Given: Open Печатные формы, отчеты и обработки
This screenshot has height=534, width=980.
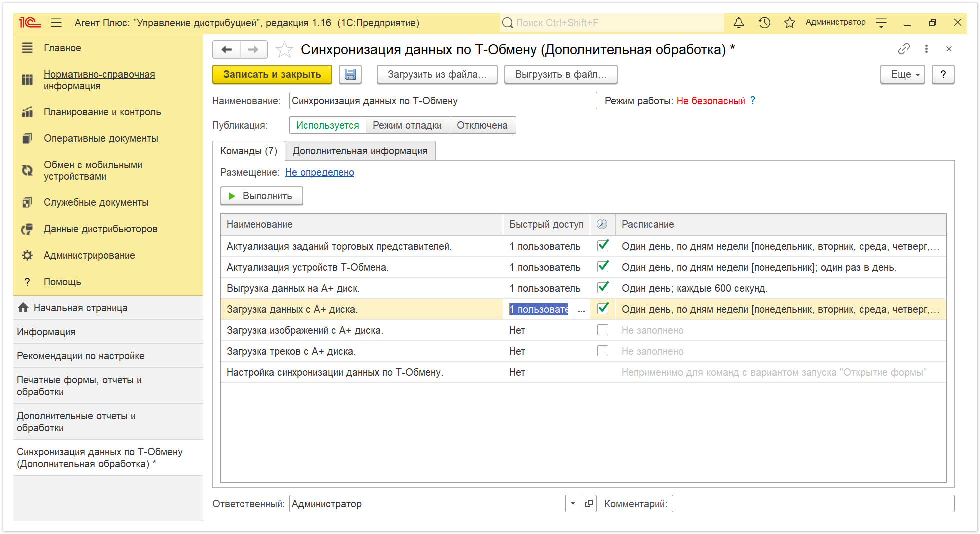Looking at the screenshot, I should click(108, 386).
